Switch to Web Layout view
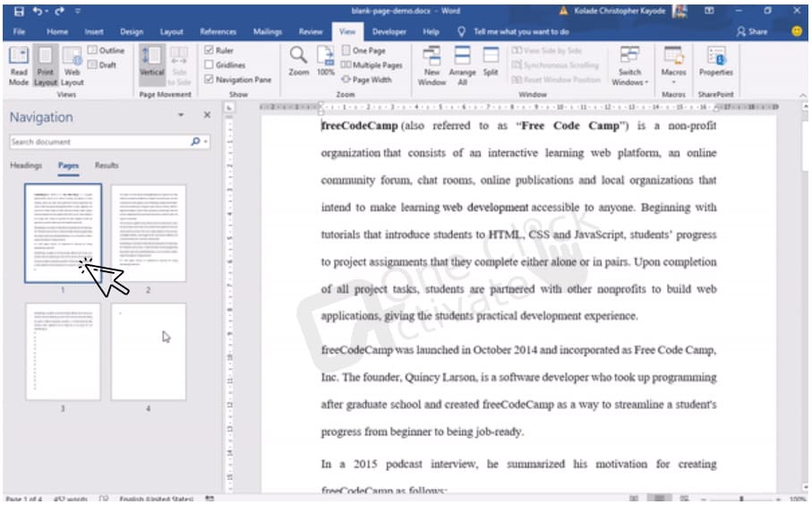The height and width of the screenshot is (513, 812). [72, 65]
